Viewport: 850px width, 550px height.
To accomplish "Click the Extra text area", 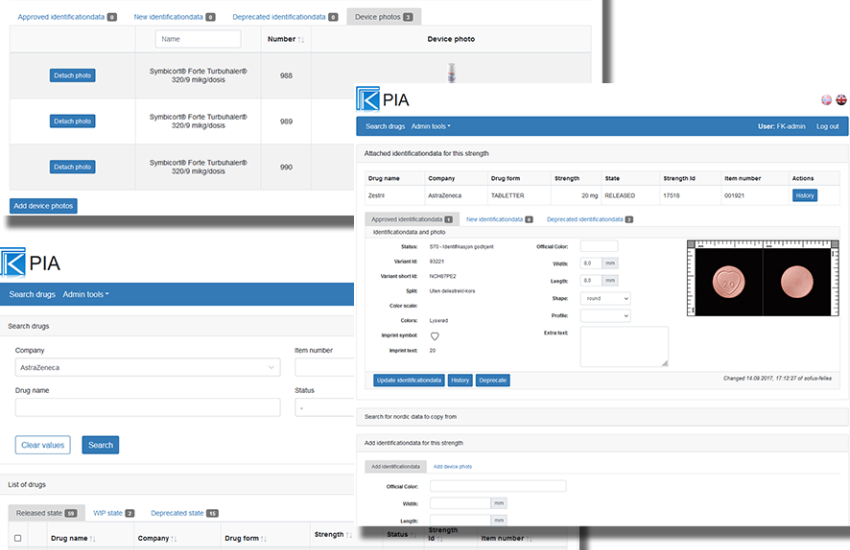I will pos(624,346).
